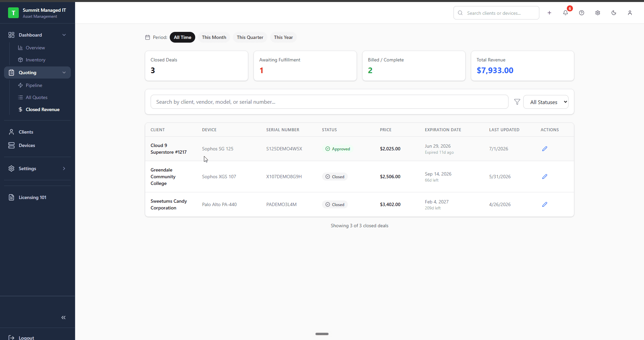
Task: Collapse the Quoting section chevron
Action: [64, 72]
